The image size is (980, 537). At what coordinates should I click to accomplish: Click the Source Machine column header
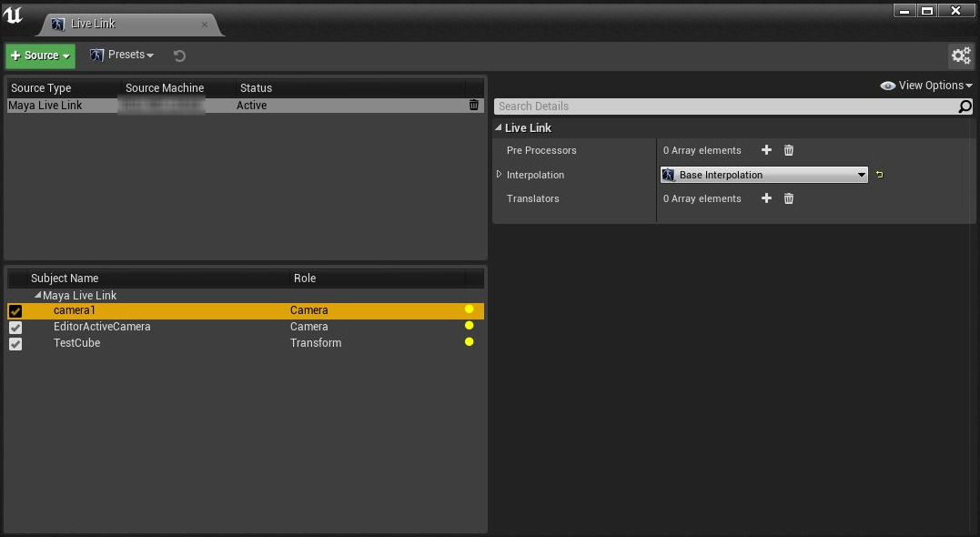165,88
